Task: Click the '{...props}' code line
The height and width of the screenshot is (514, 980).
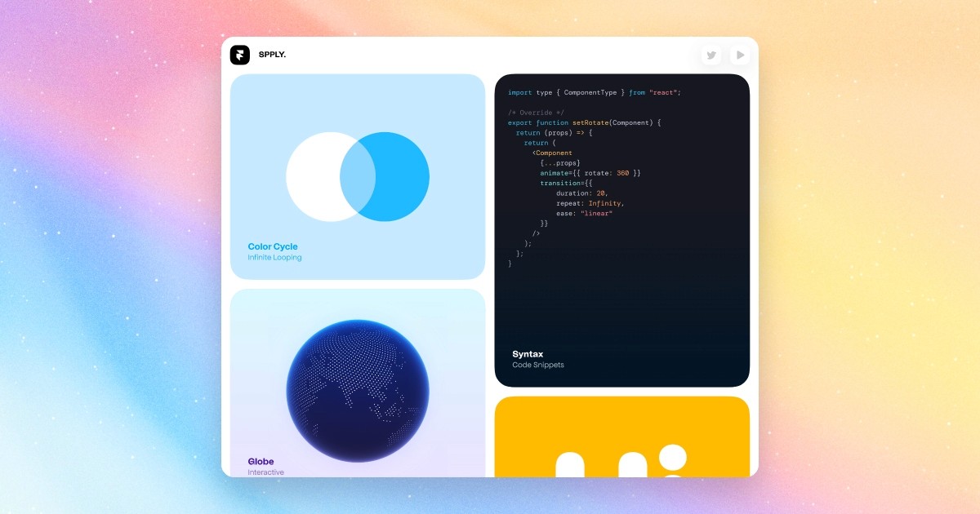Action: pos(560,163)
